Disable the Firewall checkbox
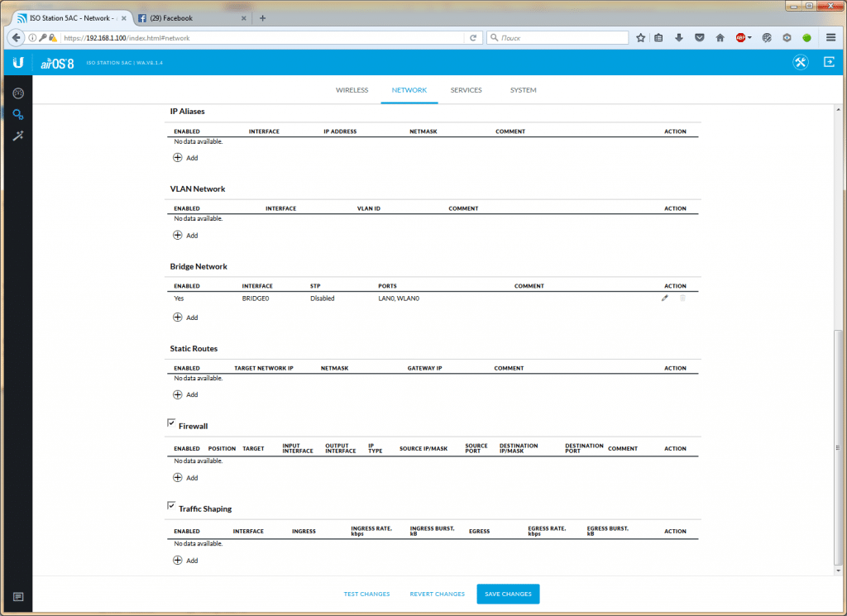847x616 pixels. coord(171,423)
